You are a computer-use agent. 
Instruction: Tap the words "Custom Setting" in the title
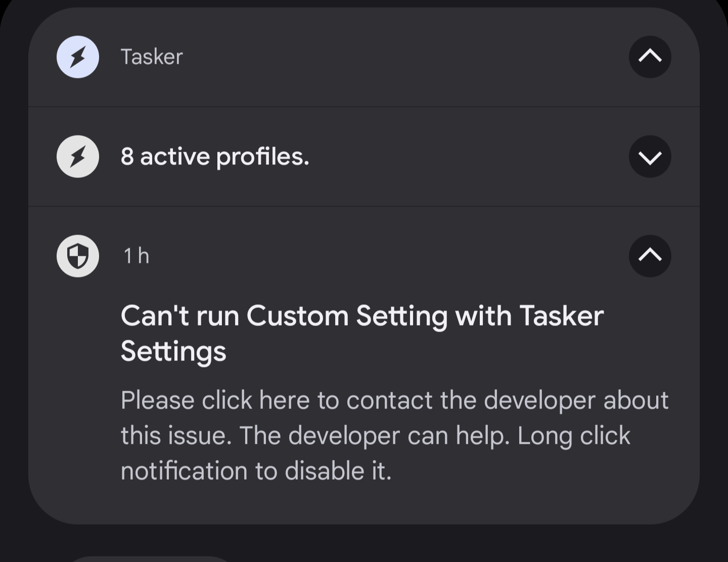click(x=347, y=316)
